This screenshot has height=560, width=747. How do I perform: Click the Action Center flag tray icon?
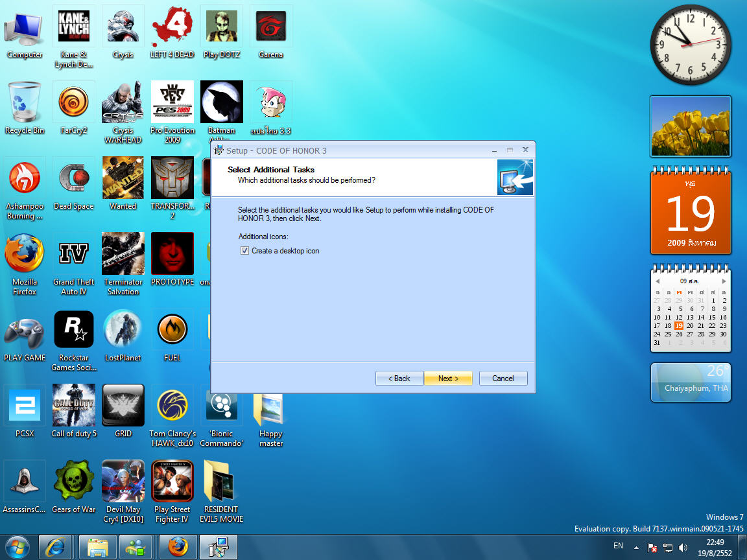(x=652, y=548)
